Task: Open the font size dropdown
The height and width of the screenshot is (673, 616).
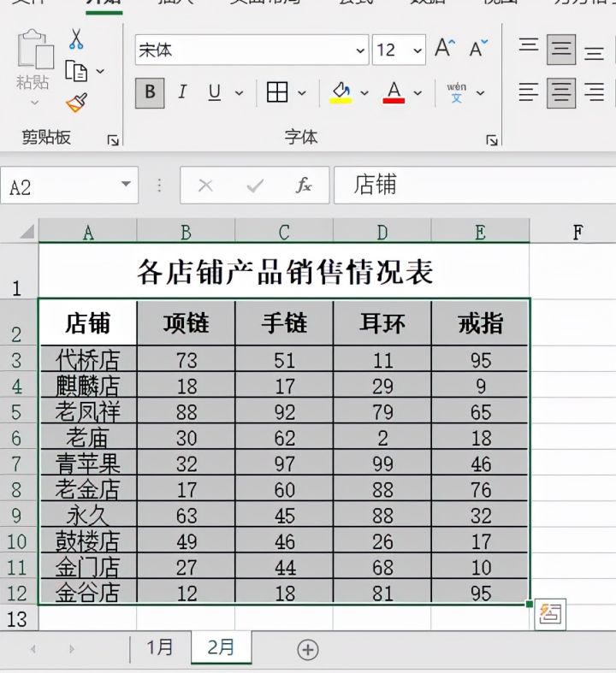Action: pyautogui.click(x=418, y=50)
